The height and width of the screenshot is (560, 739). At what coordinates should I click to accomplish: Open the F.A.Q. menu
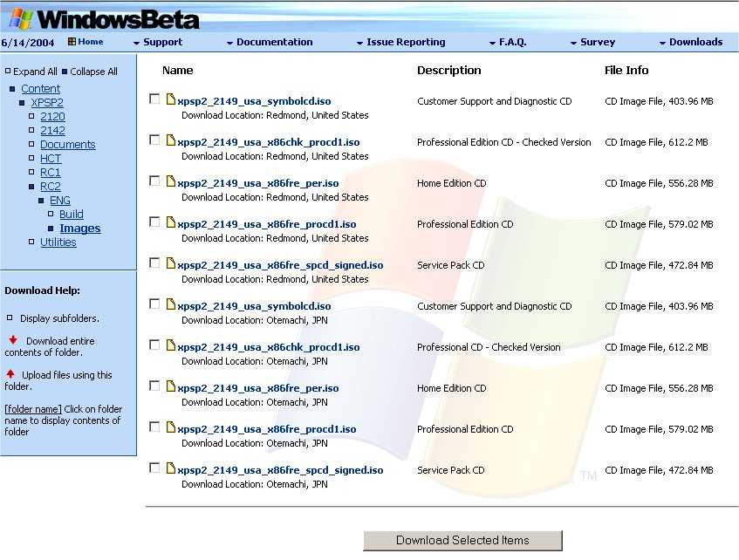[508, 42]
